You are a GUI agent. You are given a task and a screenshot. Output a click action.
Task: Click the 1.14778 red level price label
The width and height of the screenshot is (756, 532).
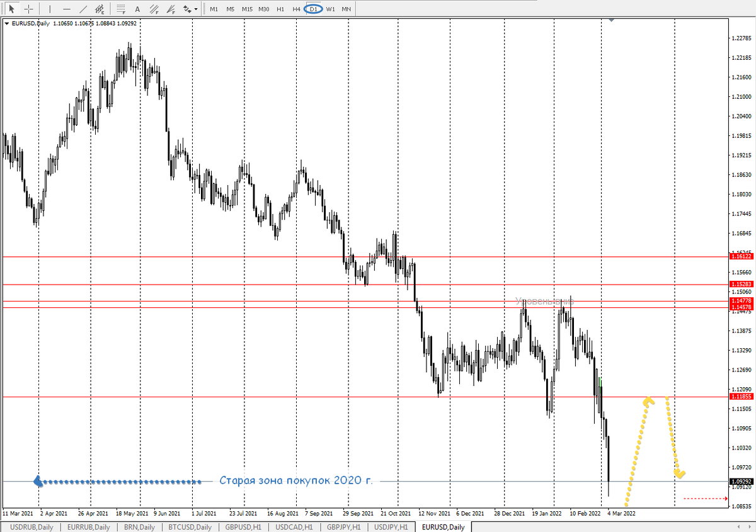(x=742, y=302)
